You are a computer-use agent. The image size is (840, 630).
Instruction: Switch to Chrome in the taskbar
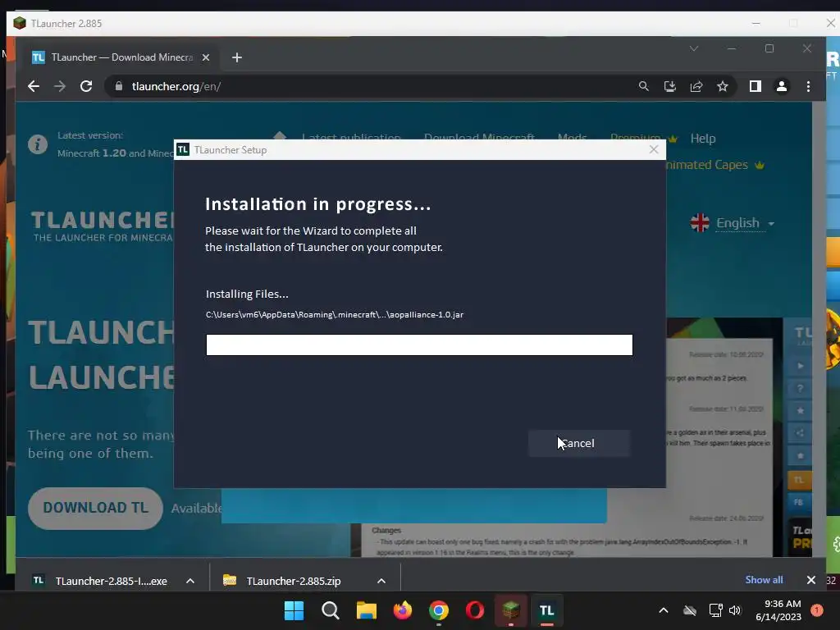pyautogui.click(x=439, y=610)
